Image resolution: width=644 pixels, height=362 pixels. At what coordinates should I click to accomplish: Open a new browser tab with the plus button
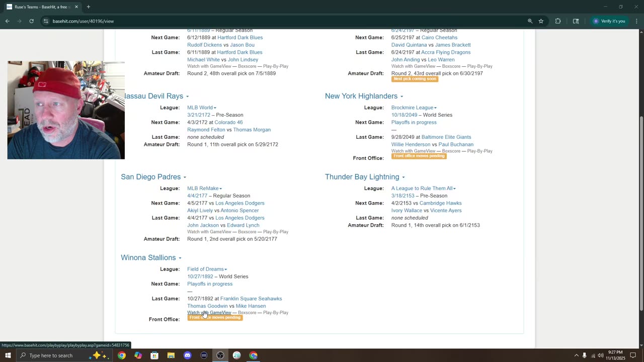(x=89, y=7)
